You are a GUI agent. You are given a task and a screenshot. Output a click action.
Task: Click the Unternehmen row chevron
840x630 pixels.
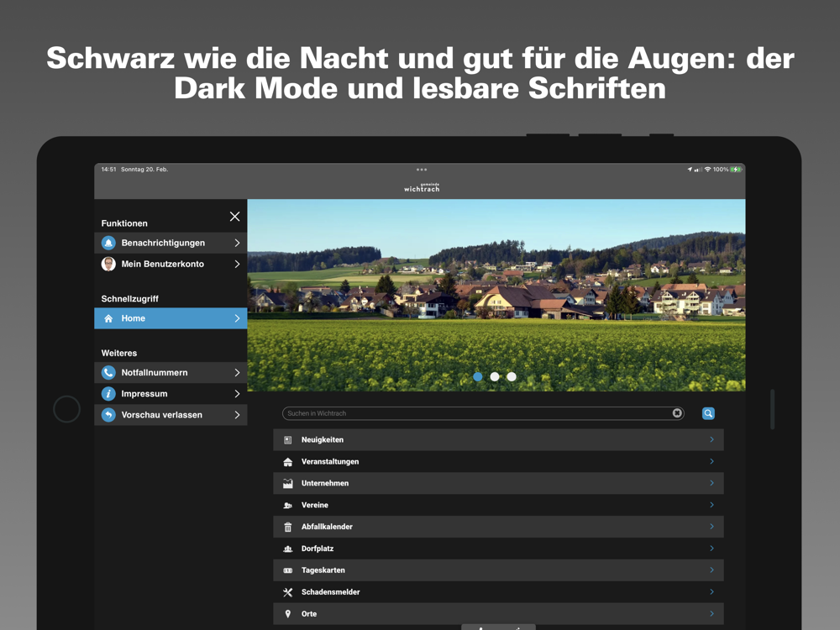pyautogui.click(x=712, y=483)
